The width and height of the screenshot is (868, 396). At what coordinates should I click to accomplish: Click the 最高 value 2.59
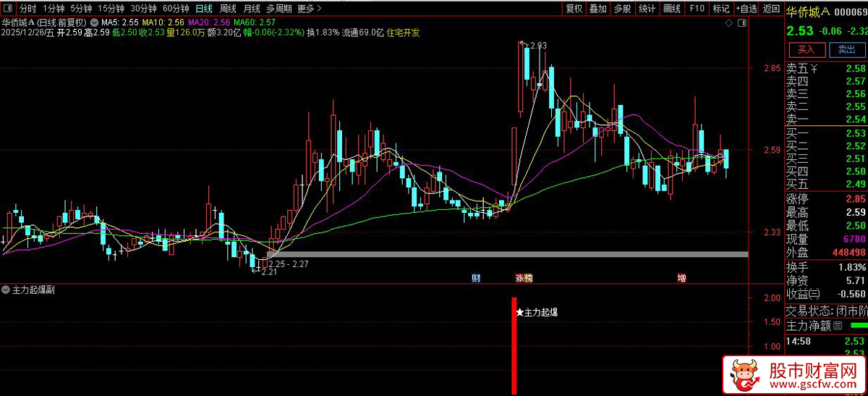point(856,212)
